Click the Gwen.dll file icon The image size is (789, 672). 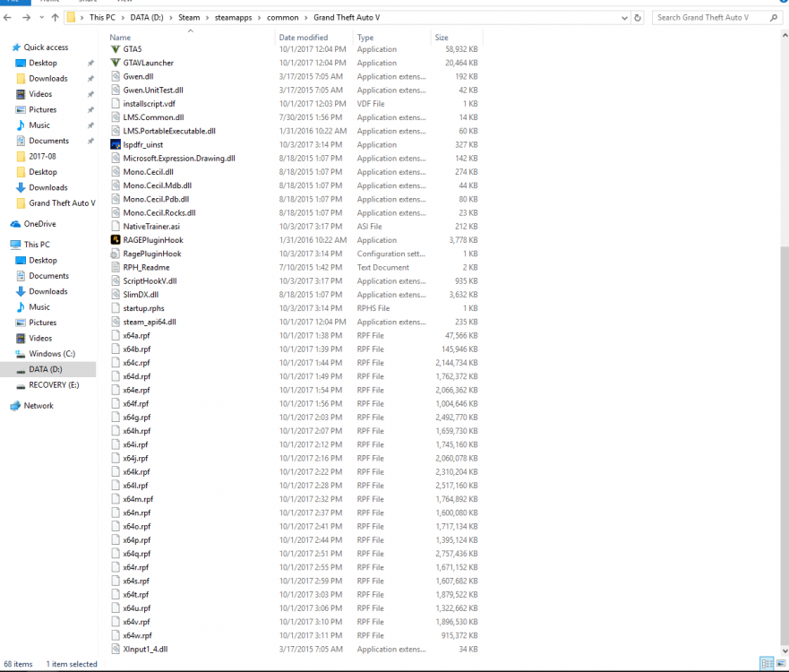click(x=116, y=76)
